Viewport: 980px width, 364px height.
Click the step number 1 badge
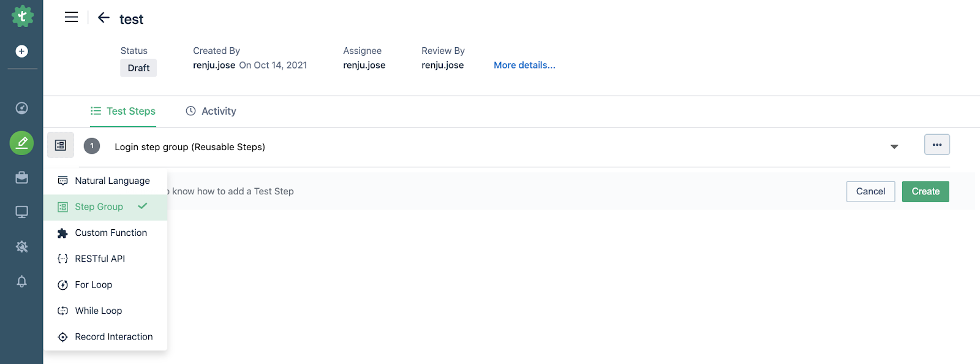tap(92, 146)
